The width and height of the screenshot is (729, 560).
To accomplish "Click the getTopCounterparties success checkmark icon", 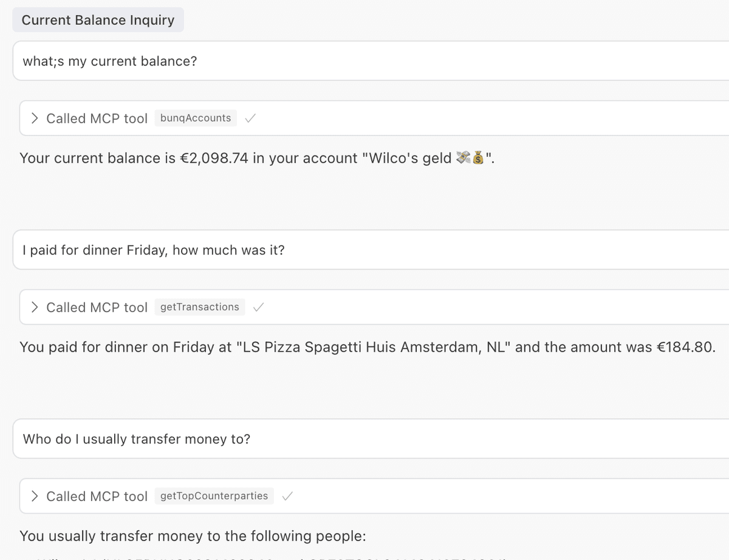I will (287, 496).
